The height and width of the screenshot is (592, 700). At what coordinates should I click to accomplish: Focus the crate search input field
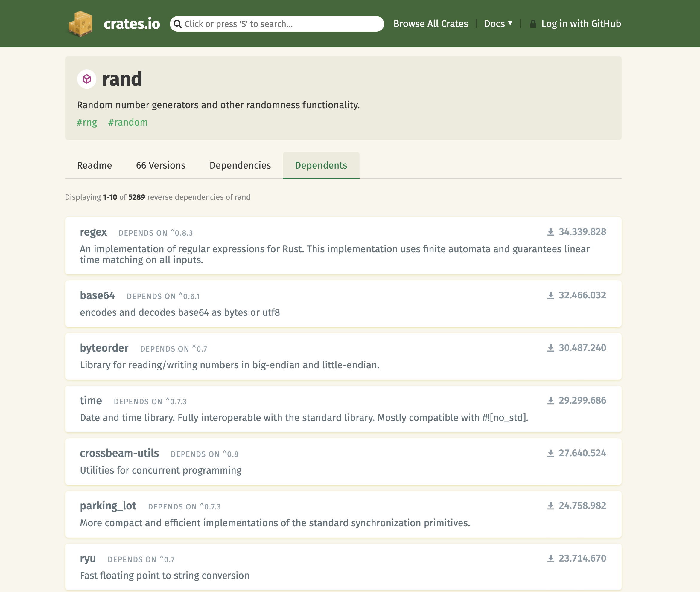tap(277, 24)
